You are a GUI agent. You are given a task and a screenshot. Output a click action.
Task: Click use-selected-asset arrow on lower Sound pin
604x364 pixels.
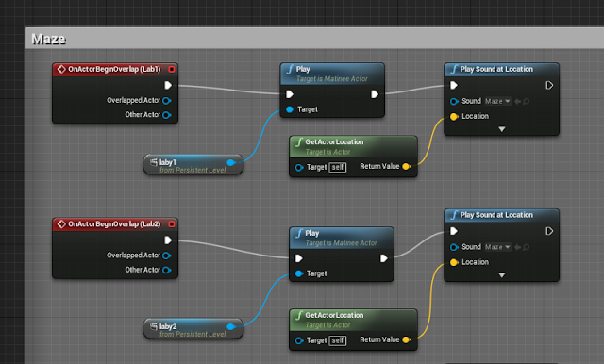tap(518, 247)
